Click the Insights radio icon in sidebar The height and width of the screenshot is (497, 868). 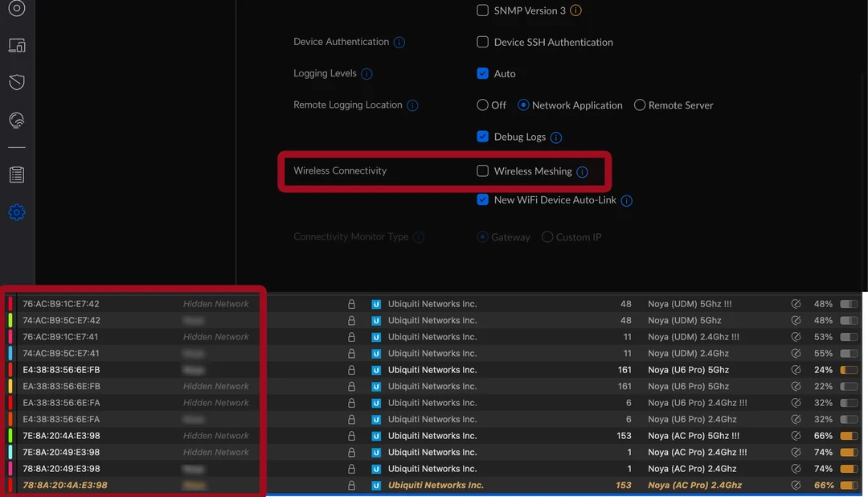tap(17, 119)
